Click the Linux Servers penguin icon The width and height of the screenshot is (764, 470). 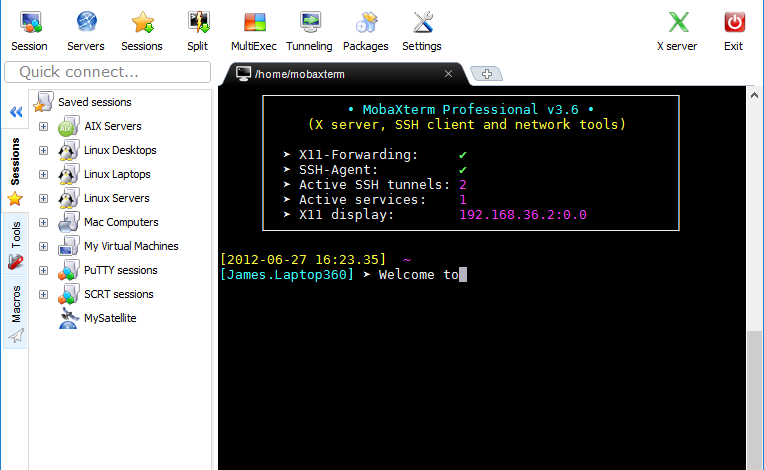pyautogui.click(x=69, y=198)
